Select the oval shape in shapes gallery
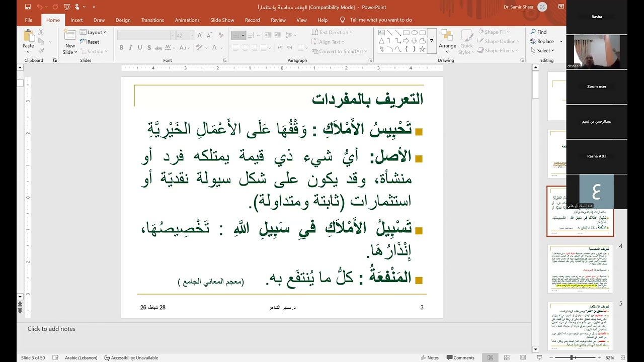 414,33
